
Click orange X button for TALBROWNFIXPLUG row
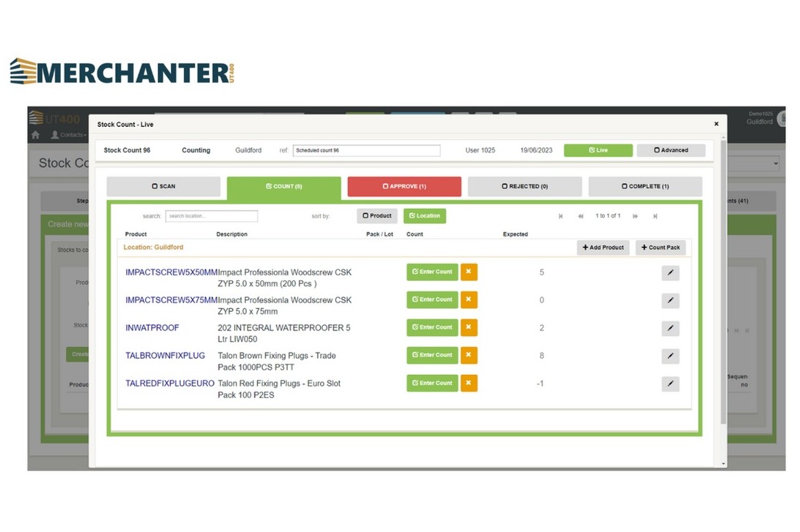469,355
